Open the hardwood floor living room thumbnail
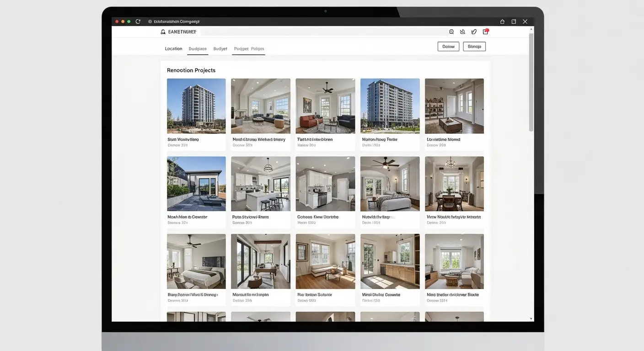Screen dimensions: 644x351 (325, 261)
